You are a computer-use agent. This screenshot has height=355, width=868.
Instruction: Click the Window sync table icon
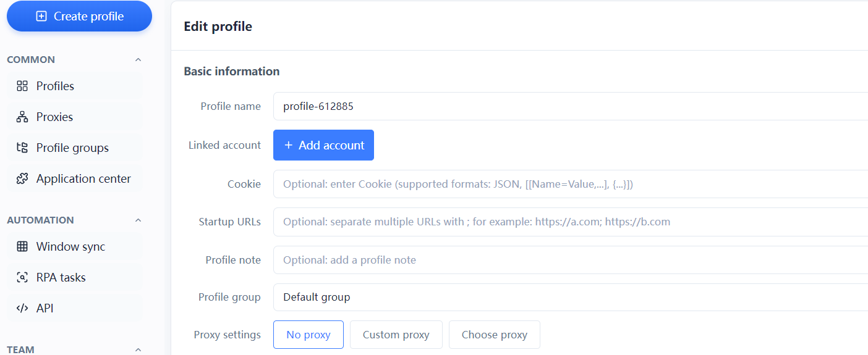pyautogui.click(x=22, y=246)
